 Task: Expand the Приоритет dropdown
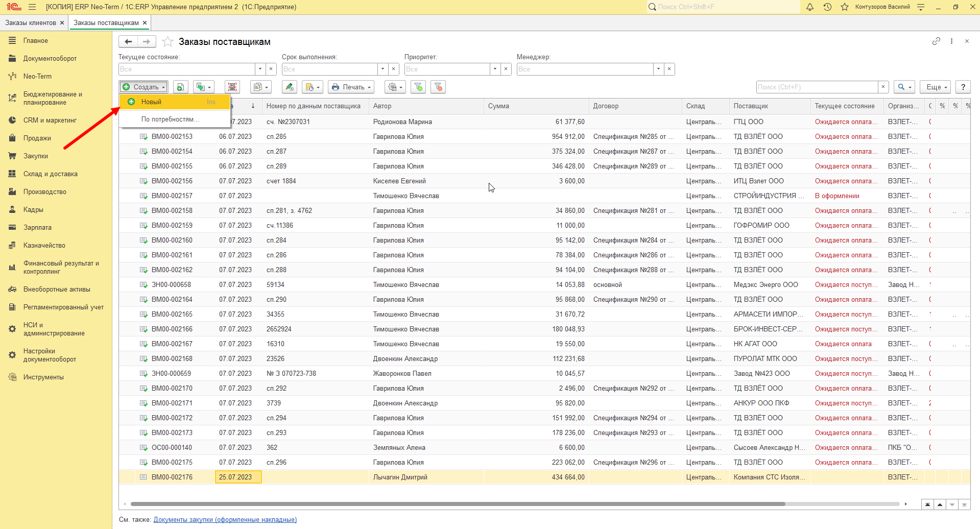pos(495,69)
